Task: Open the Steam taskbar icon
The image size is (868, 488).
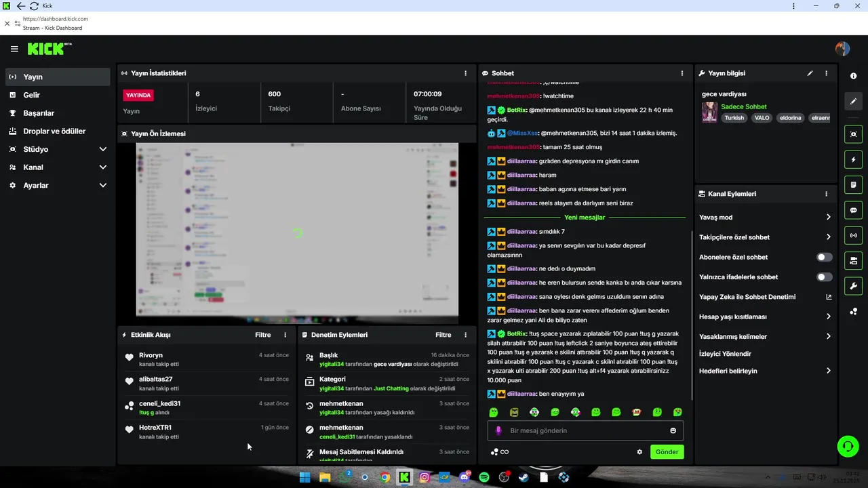Action: click(524, 477)
